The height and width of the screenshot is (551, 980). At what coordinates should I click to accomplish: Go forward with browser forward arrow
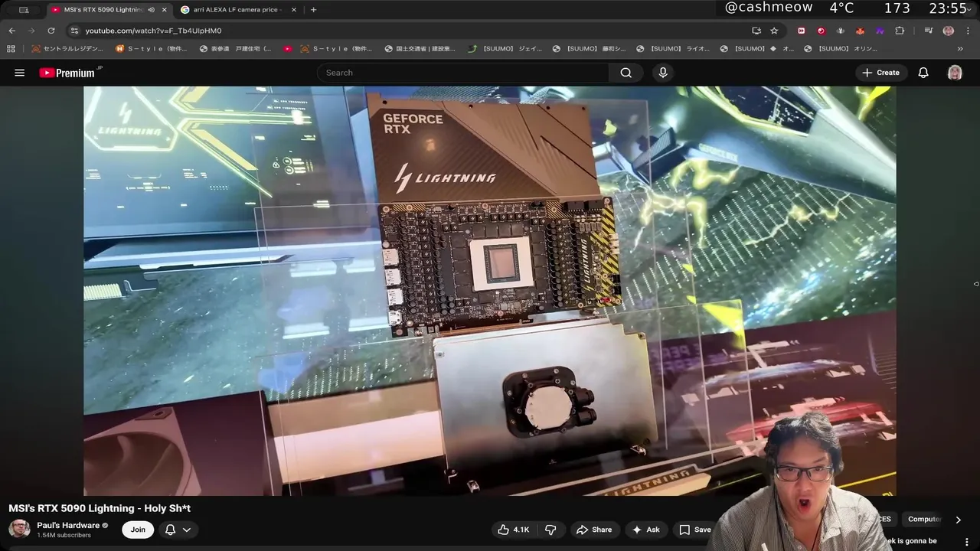pyautogui.click(x=31, y=31)
